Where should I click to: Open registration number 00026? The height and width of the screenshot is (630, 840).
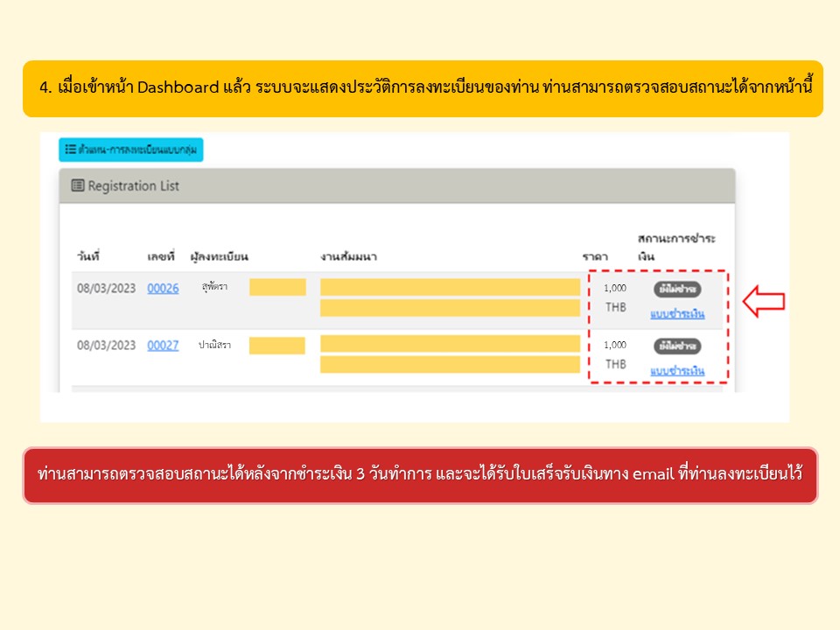click(x=163, y=288)
